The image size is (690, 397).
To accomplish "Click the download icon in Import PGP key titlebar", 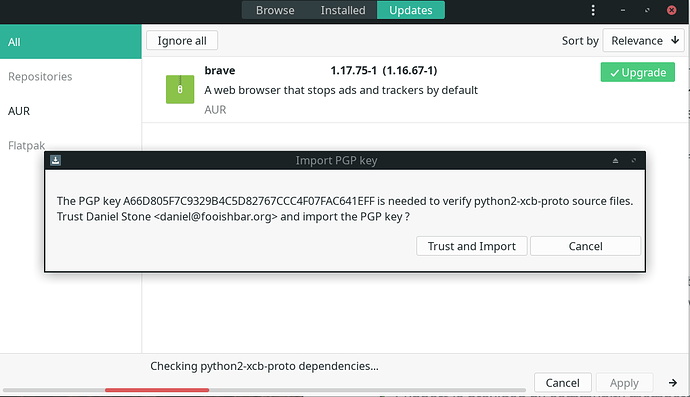I will point(55,160).
